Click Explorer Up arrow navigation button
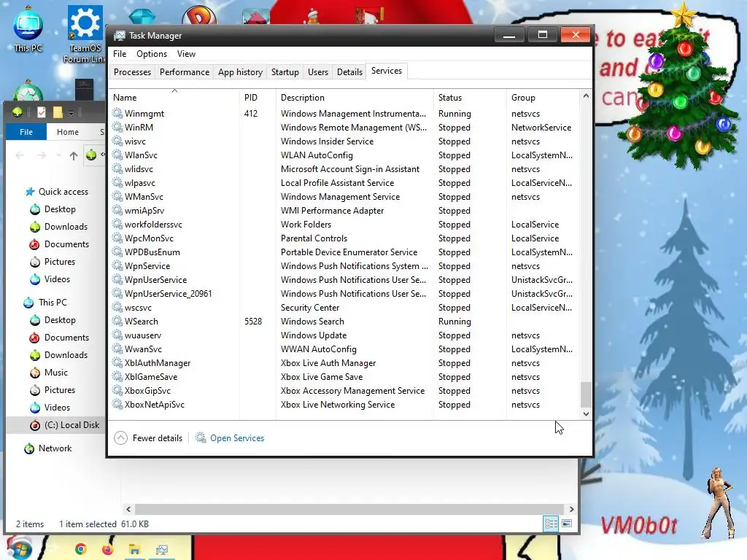The image size is (747, 560). 74,155
